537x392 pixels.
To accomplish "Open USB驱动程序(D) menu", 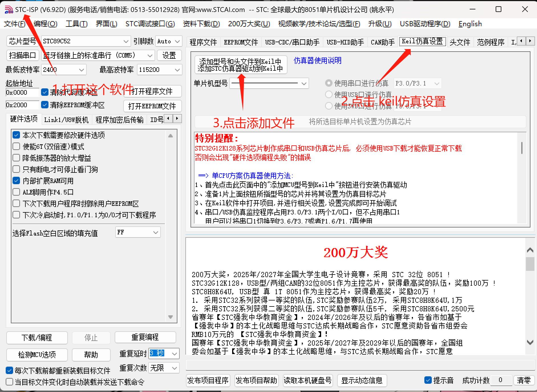I will (425, 24).
